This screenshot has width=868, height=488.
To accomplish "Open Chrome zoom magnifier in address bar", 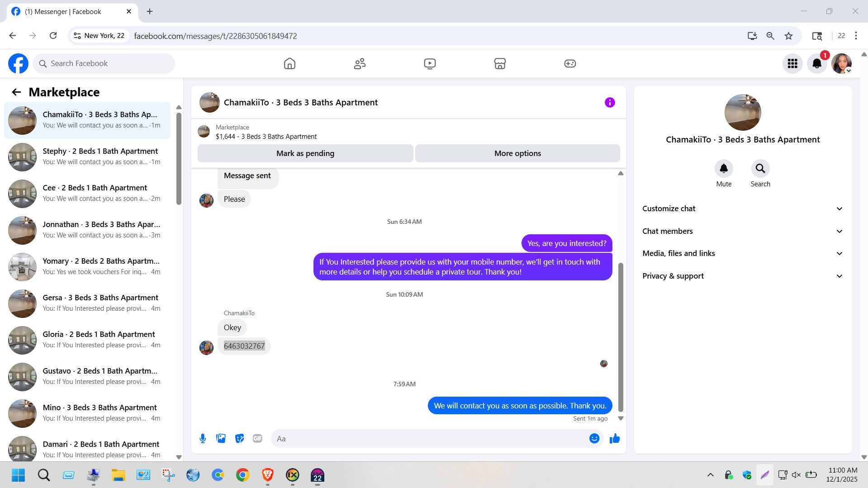I will click(x=770, y=36).
